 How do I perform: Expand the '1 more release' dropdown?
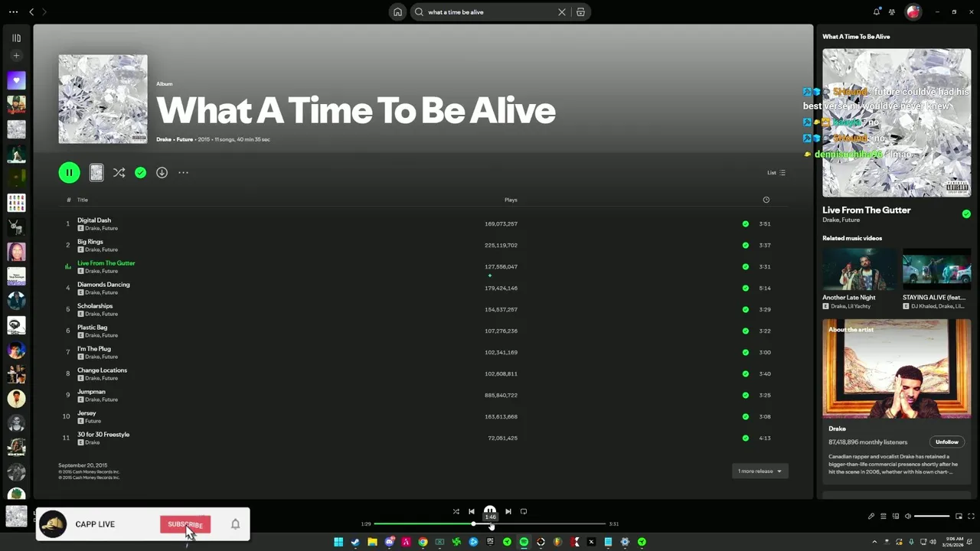click(759, 471)
